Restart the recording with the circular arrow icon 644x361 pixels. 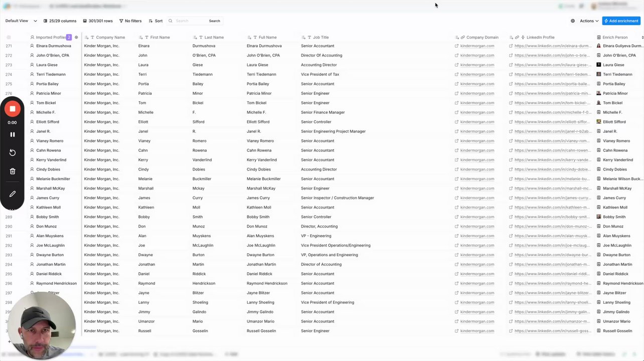coord(13,153)
